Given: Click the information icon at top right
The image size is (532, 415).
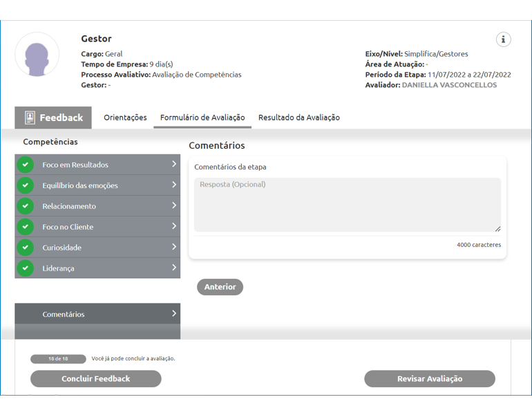Looking at the screenshot, I should [x=503, y=39].
